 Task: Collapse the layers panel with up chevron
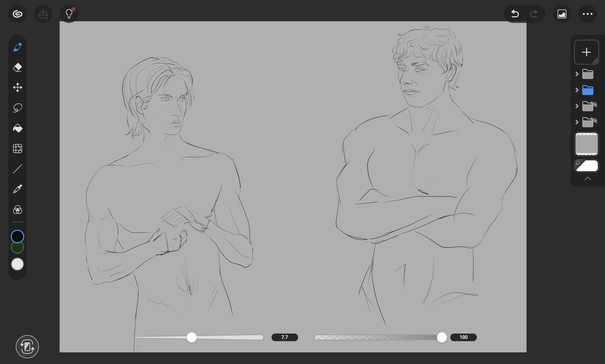click(588, 178)
